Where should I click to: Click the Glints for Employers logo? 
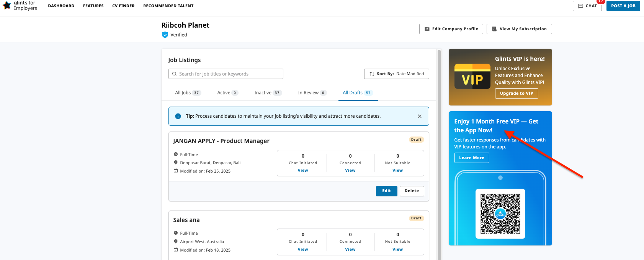[20, 6]
